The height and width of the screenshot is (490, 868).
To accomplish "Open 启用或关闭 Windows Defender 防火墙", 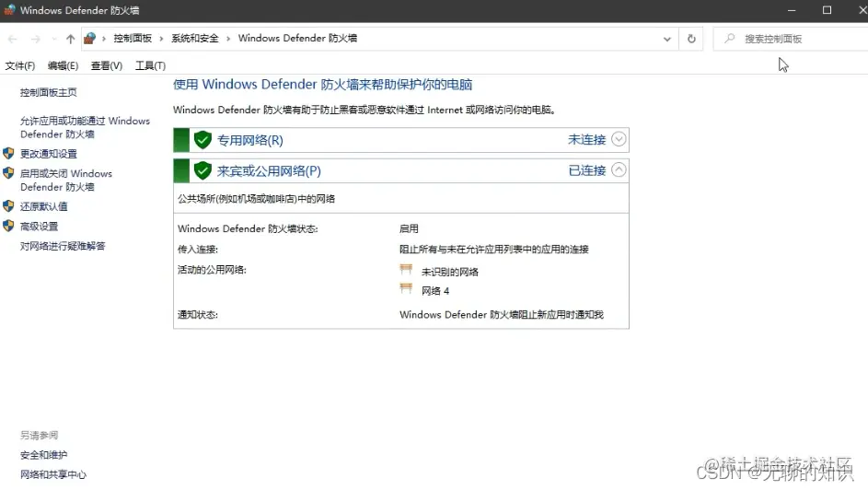I will [x=66, y=180].
